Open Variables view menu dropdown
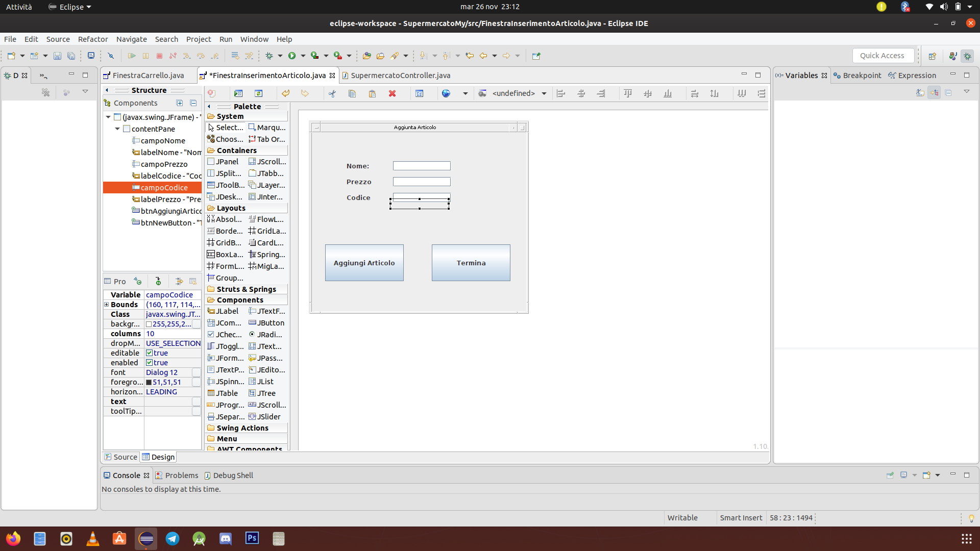 click(x=967, y=92)
